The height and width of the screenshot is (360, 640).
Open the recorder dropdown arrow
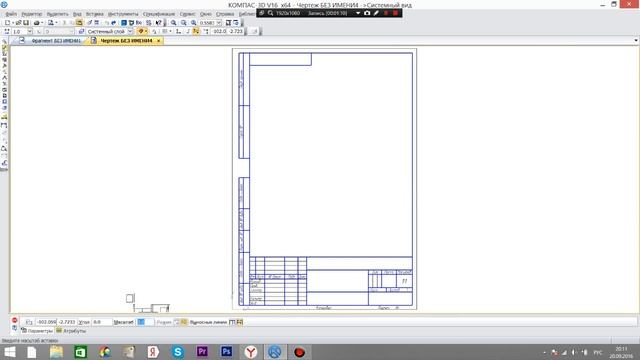[x=358, y=13]
